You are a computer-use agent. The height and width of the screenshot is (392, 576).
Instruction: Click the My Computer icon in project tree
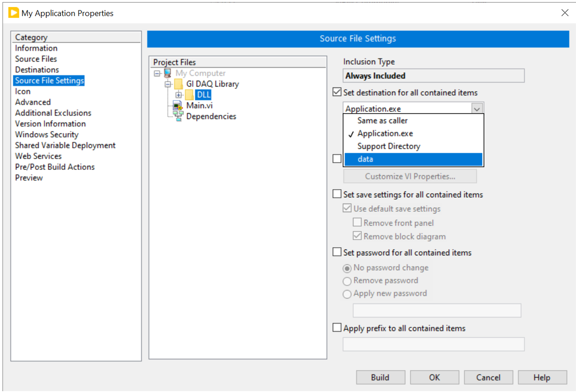coord(168,73)
